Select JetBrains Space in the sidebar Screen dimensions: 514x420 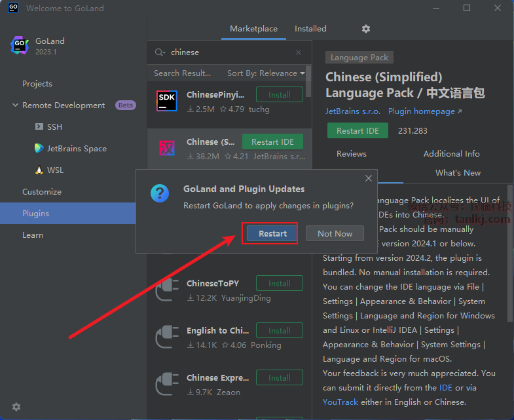77,149
